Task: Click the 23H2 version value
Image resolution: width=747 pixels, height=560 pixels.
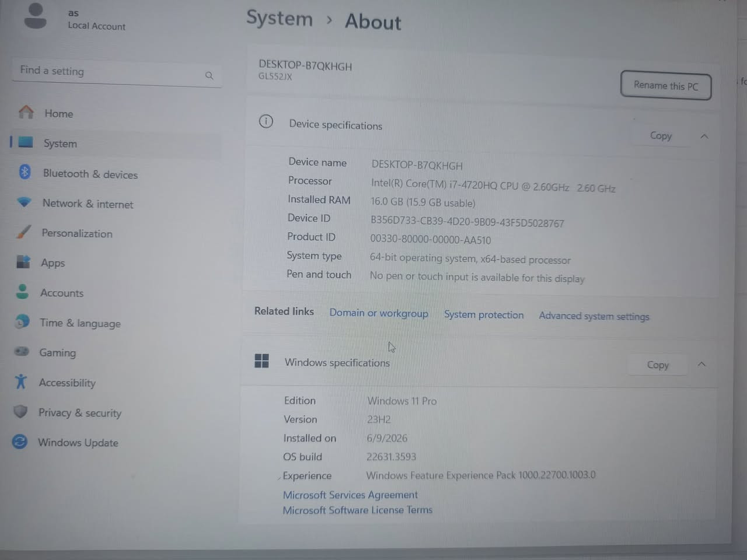Action: pyautogui.click(x=379, y=419)
